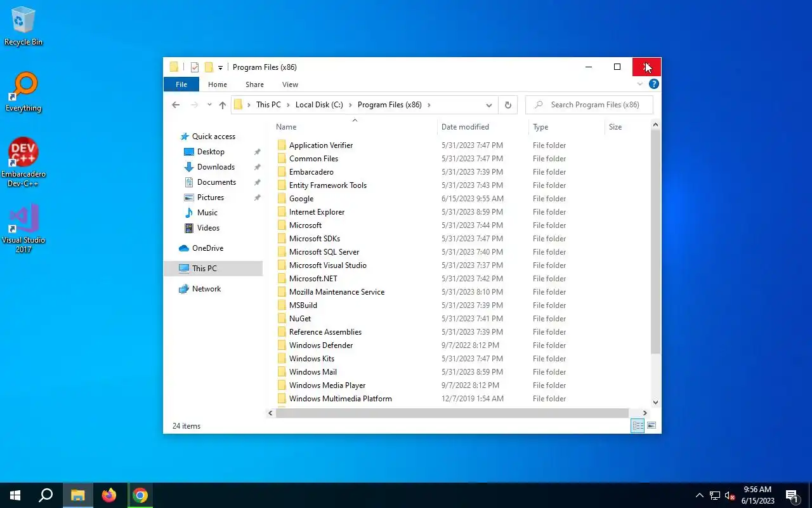
Task: Open the Recycle Bin desktop icon
Action: pyautogui.click(x=23, y=27)
